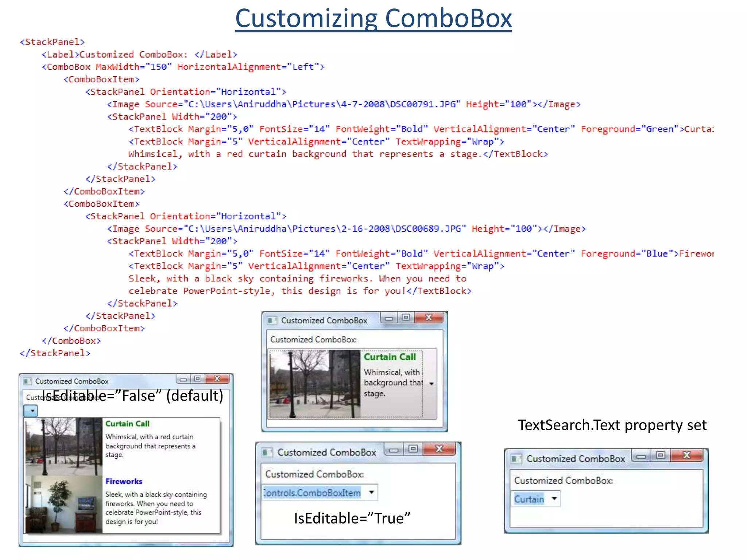Screen dimensions: 747x560
Task: Minimize the IsEditable True window
Action: (394, 449)
